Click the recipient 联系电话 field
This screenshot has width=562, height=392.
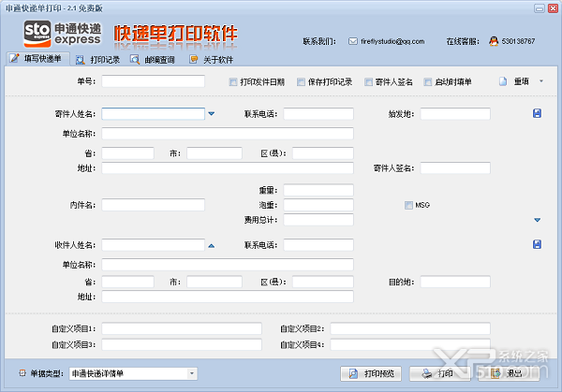[318, 245]
